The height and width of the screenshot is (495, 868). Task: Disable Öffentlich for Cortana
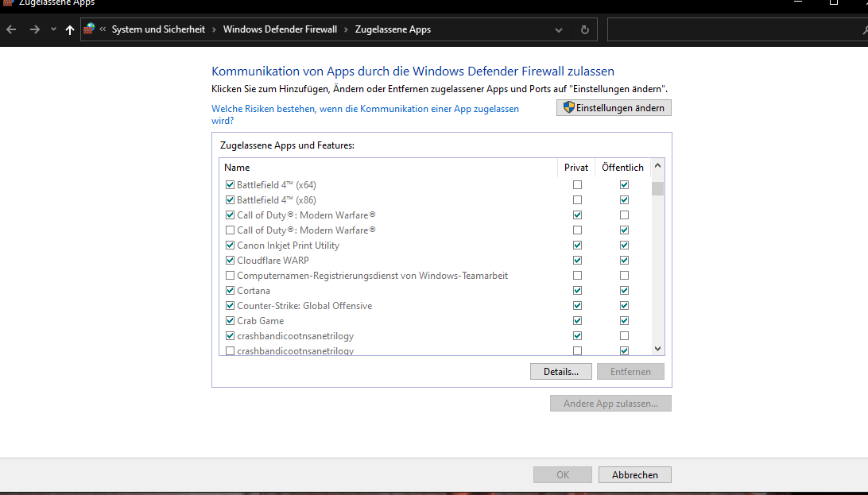[x=625, y=290]
